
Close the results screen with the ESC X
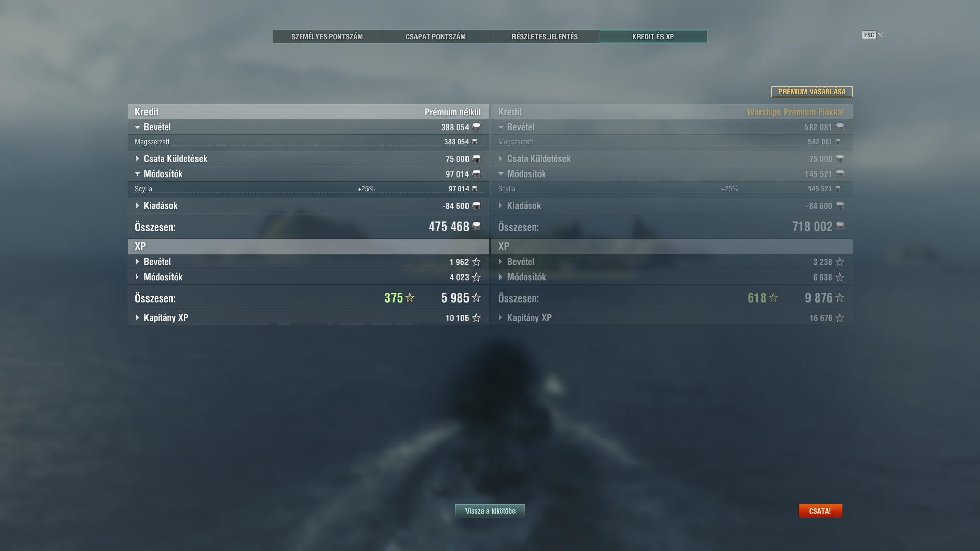(x=873, y=35)
